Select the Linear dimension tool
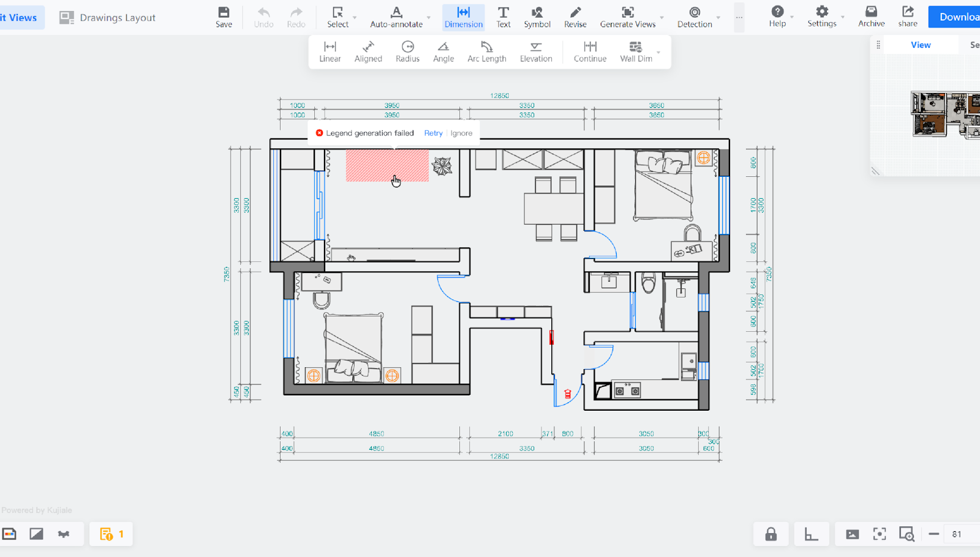This screenshot has height=557, width=980. [x=330, y=51]
